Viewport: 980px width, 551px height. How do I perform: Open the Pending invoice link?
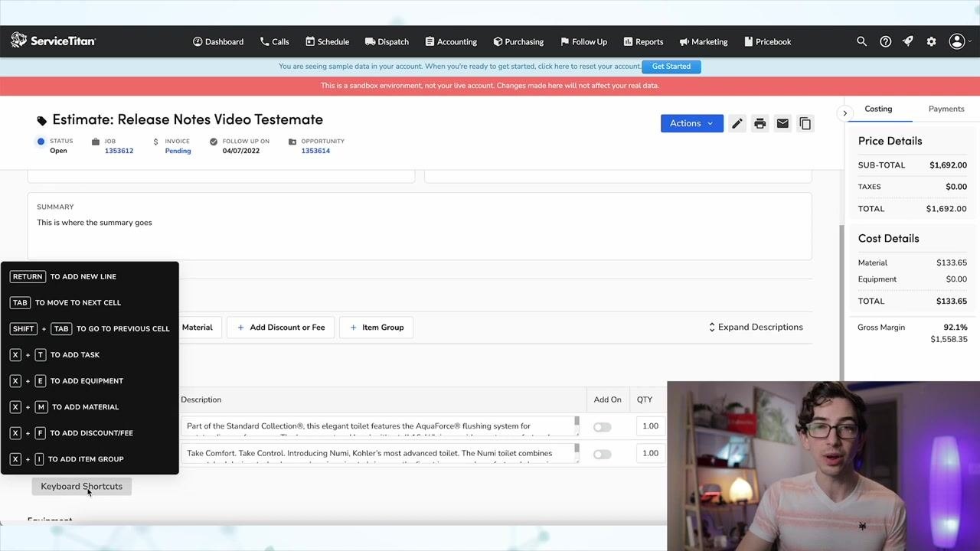(x=178, y=151)
